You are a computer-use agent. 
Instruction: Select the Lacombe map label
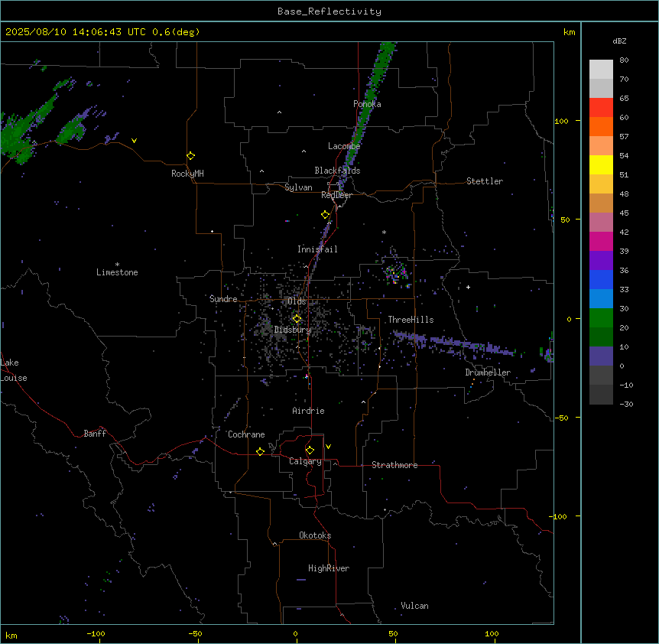click(x=344, y=146)
